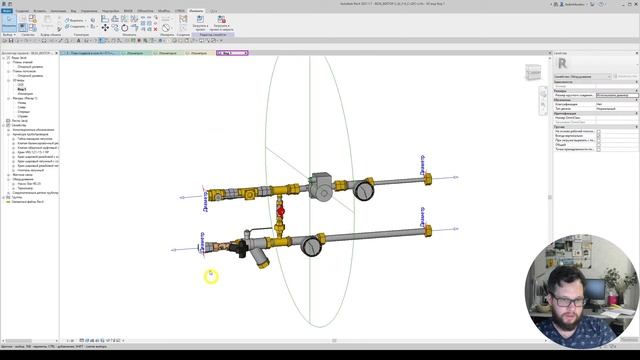Image resolution: width=640 pixels, height=360 pixels.
Task: Toggle the 'Всегда вертикально' checkbox
Action: pyautogui.click(x=598, y=136)
